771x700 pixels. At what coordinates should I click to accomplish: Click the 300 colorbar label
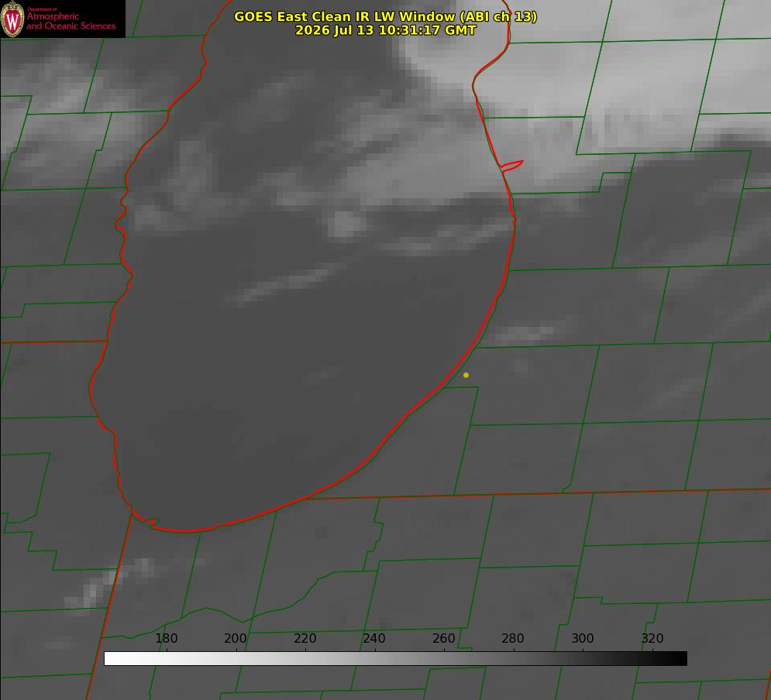[x=583, y=638]
